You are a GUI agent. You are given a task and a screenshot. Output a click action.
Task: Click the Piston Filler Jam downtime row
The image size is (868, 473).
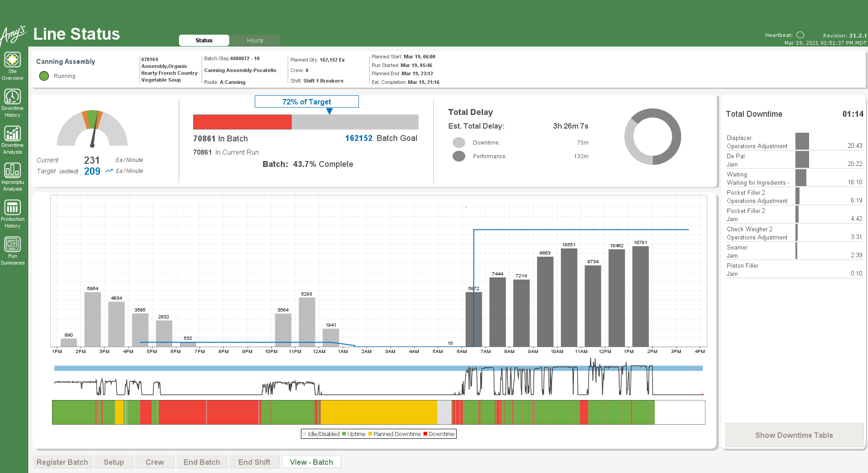(x=794, y=269)
